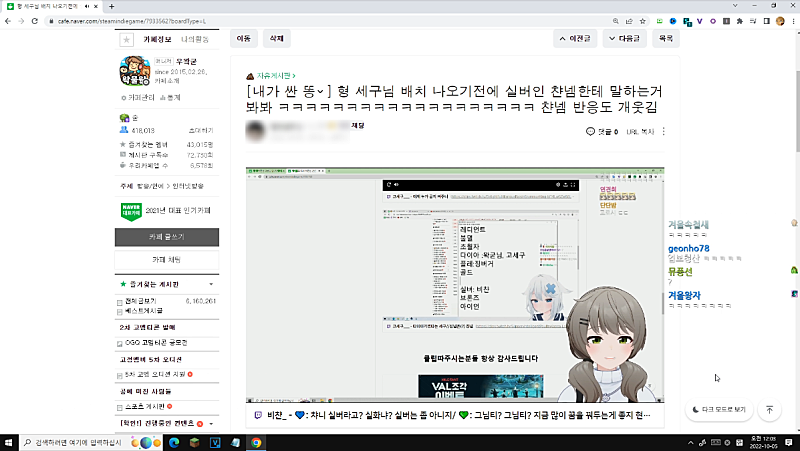The width and height of the screenshot is (800, 451).
Task: Open the 자유게시판 board link
Action: tap(276, 76)
